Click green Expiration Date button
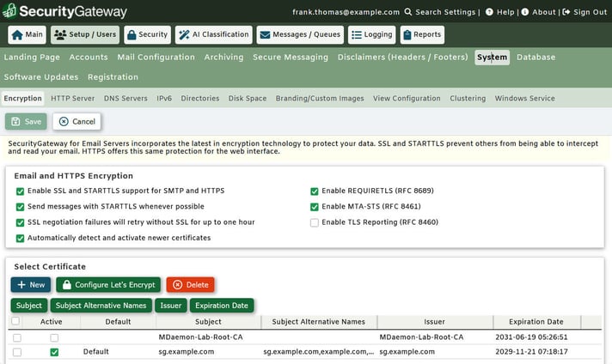This screenshot has width=612, height=364. tap(222, 306)
